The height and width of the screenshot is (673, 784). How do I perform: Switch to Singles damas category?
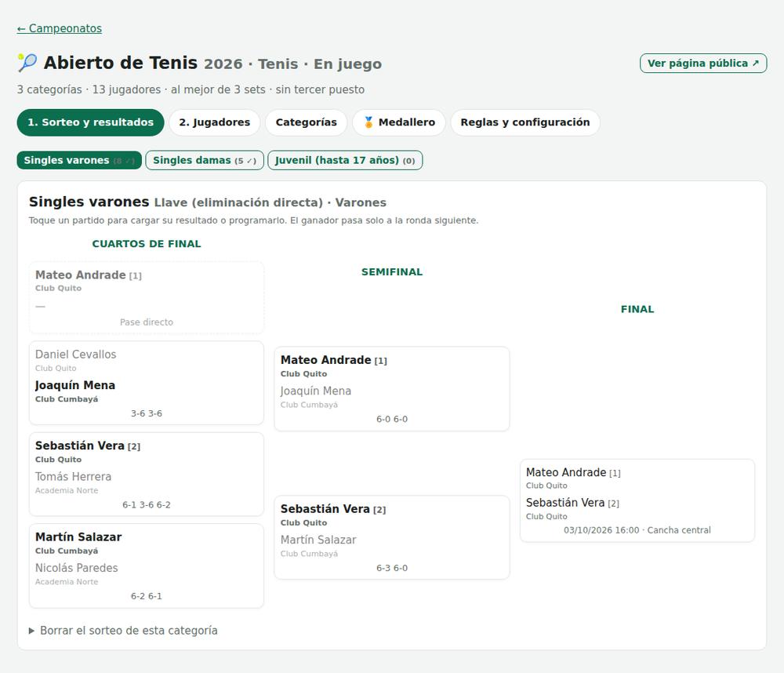tap(205, 160)
